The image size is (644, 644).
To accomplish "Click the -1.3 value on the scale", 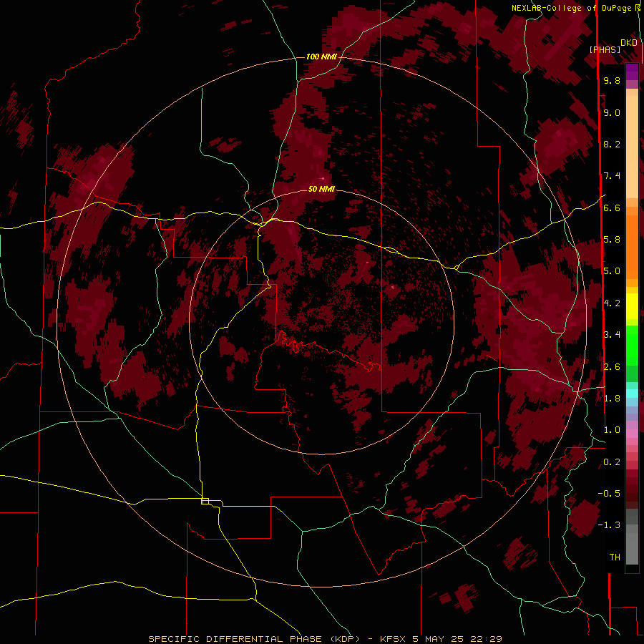I will 609,525.
